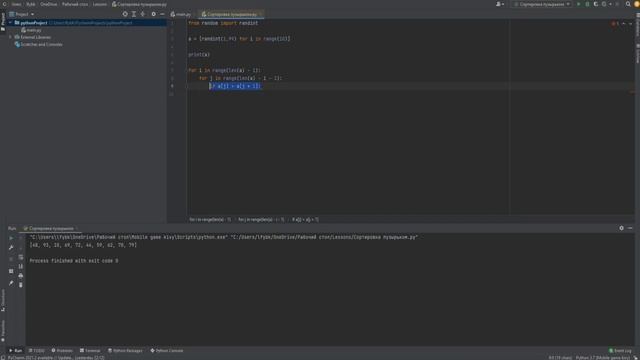Open the Favorites vertical side tab
This screenshot has width=640, height=360.
tap(3, 331)
